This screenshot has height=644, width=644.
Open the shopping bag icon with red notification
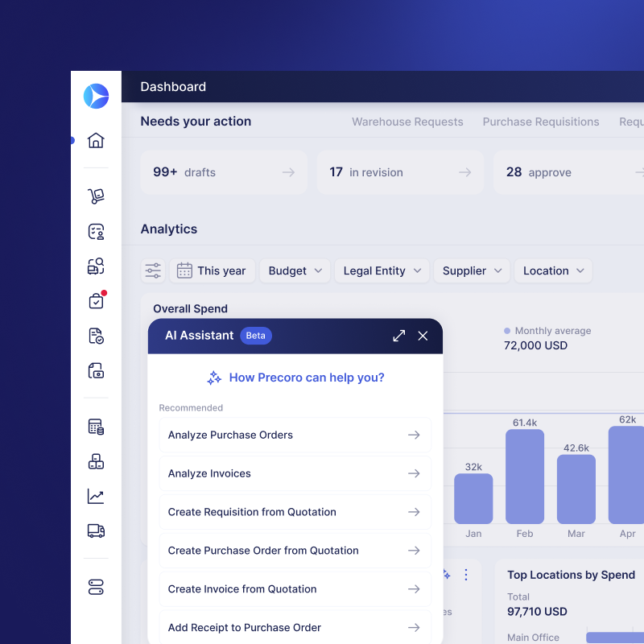[x=96, y=301]
